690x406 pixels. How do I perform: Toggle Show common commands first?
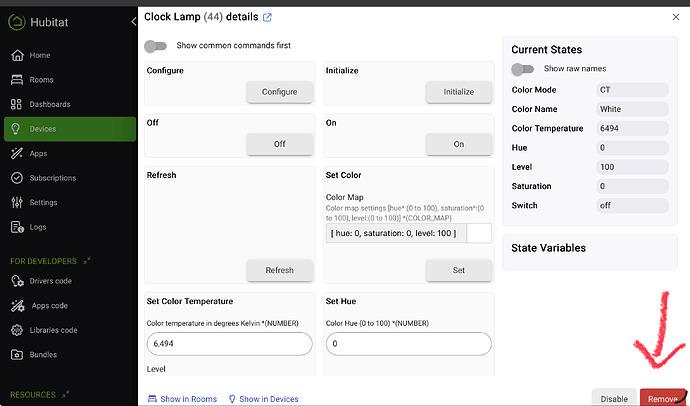(156, 46)
